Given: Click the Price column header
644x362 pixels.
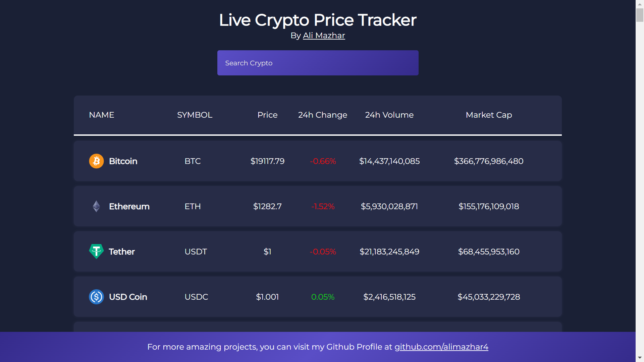Looking at the screenshot, I should pos(267,115).
